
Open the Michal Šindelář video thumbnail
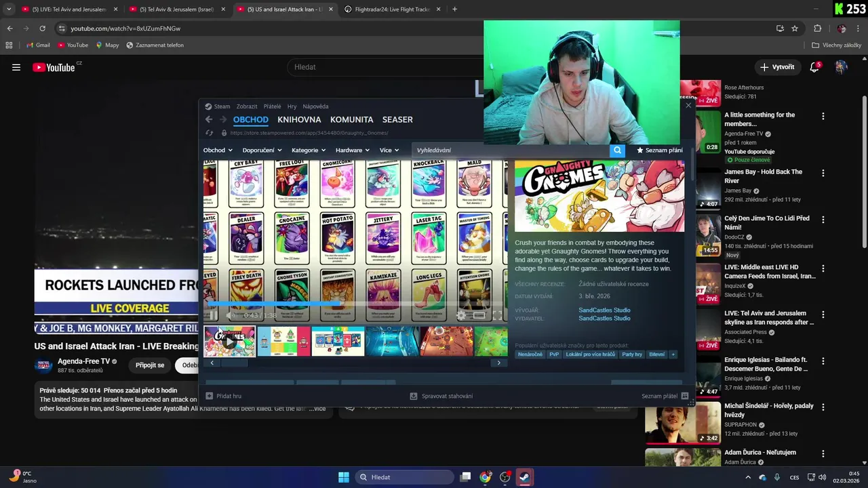683,423
